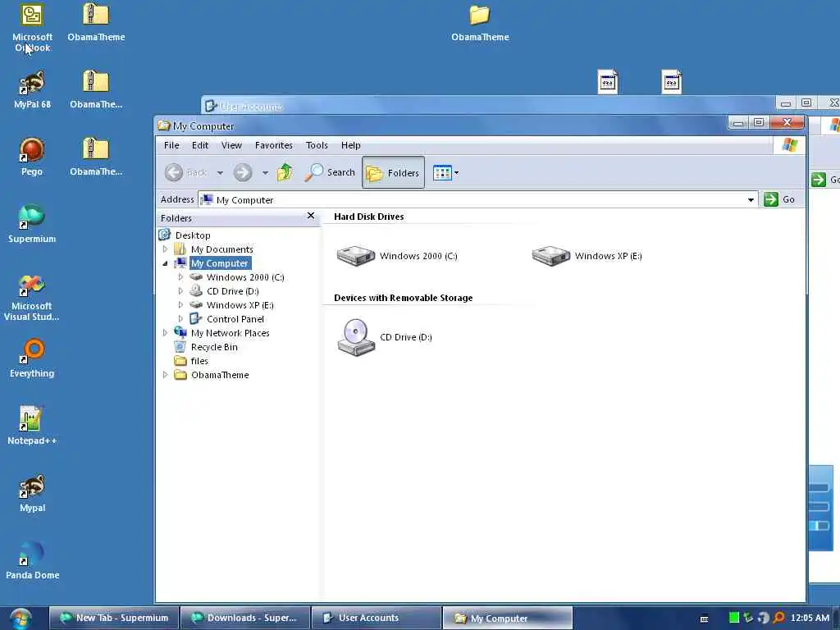Viewport: 840px width, 630px height.
Task: Select Microsoft Visual Studio desktop shortcut
Action: click(32, 297)
